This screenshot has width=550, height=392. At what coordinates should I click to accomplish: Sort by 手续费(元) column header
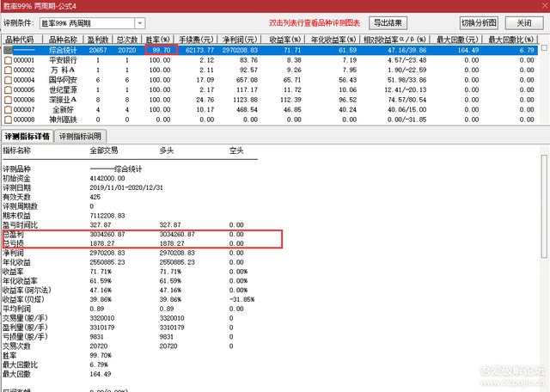coord(196,40)
